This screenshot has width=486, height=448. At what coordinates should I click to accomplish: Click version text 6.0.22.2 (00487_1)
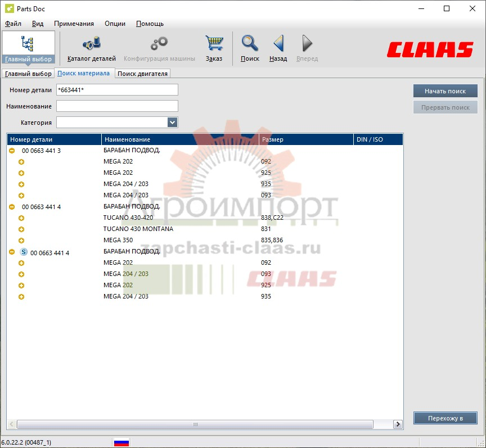click(26, 442)
